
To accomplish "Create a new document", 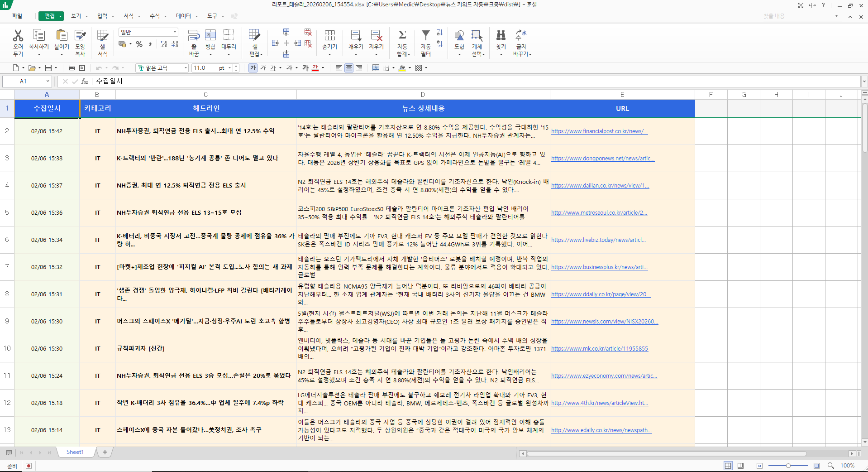I will point(16,68).
